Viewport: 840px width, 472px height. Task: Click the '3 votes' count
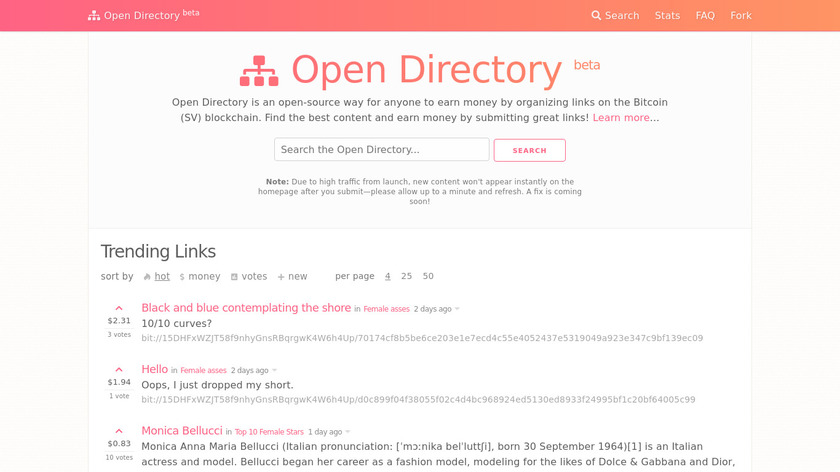pos(119,334)
